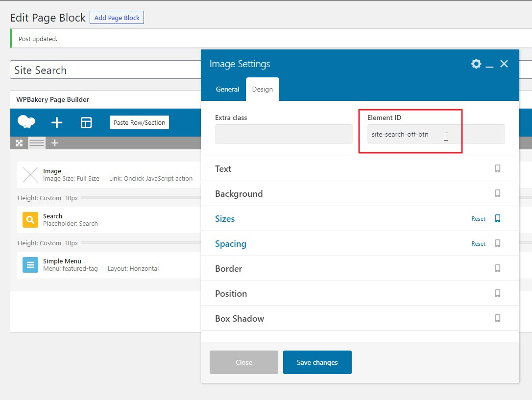Screen dimensions: 532x400
Task: Add new element with plus icon
Action: [x=57, y=122]
